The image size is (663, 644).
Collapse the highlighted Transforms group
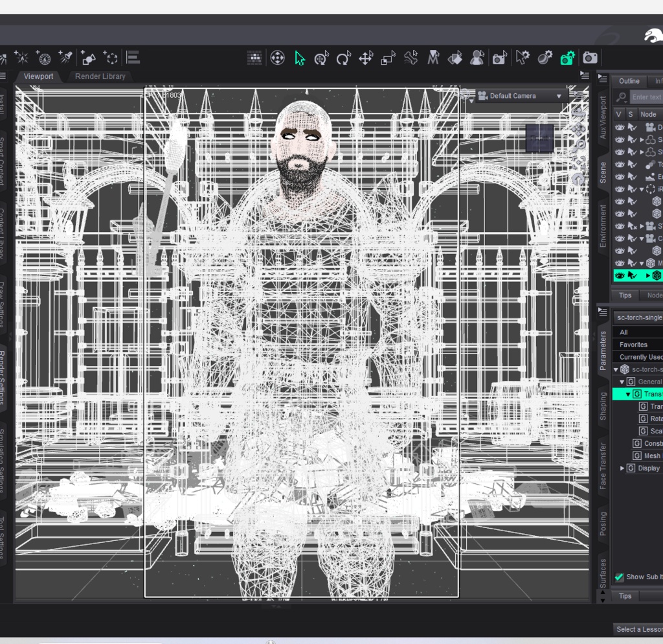tap(628, 394)
